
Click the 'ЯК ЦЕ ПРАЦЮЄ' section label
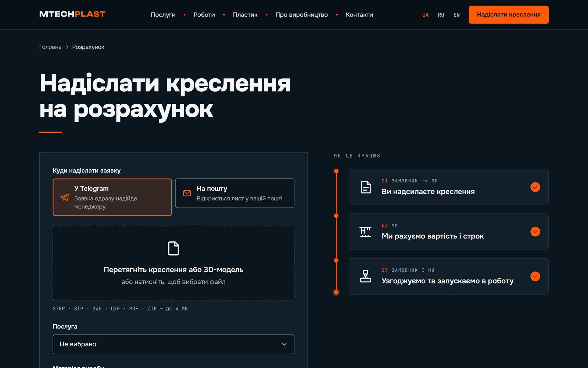click(x=357, y=156)
